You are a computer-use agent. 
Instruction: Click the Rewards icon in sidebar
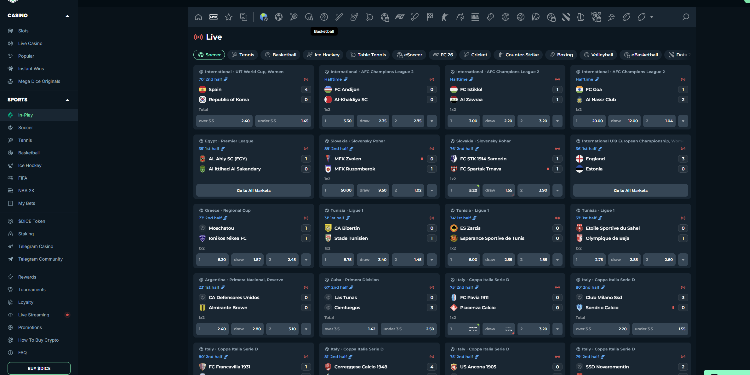point(11,277)
